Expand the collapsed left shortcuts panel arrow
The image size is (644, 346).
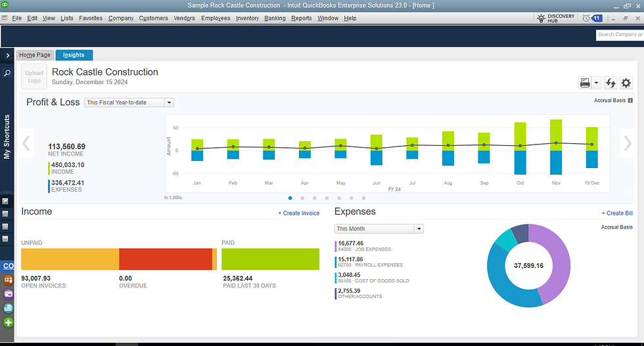(x=7, y=55)
